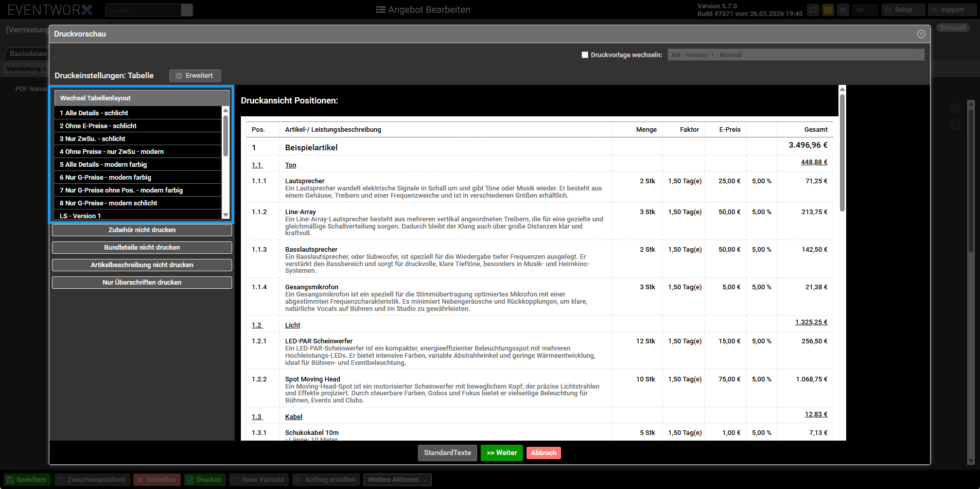Toggle Zubehör nicht drucken option

[x=142, y=230]
